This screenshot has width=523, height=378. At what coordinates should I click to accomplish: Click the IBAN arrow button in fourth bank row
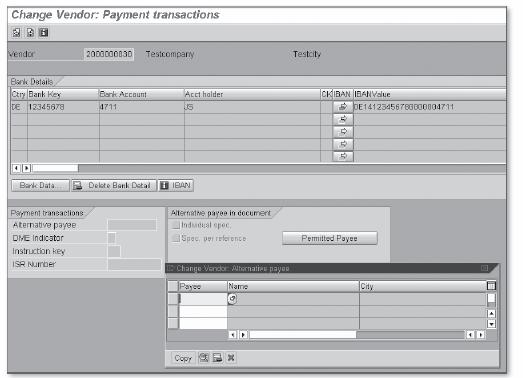click(x=343, y=144)
